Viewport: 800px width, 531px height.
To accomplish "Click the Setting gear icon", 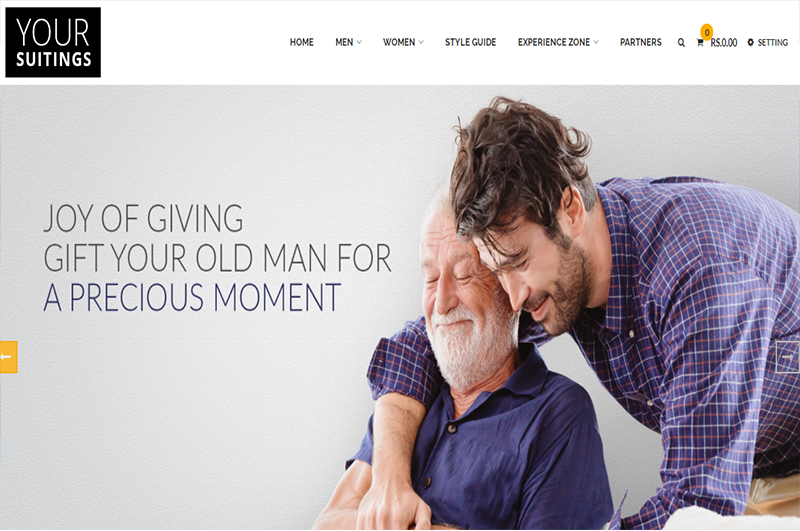I will [751, 42].
